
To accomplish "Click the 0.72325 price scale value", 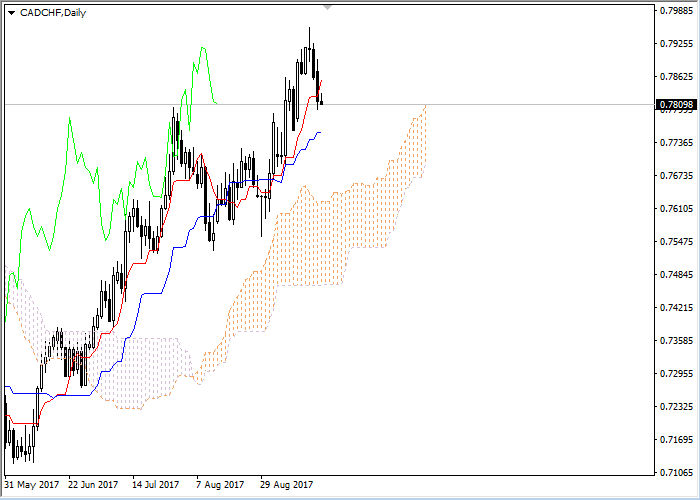I will click(x=677, y=406).
